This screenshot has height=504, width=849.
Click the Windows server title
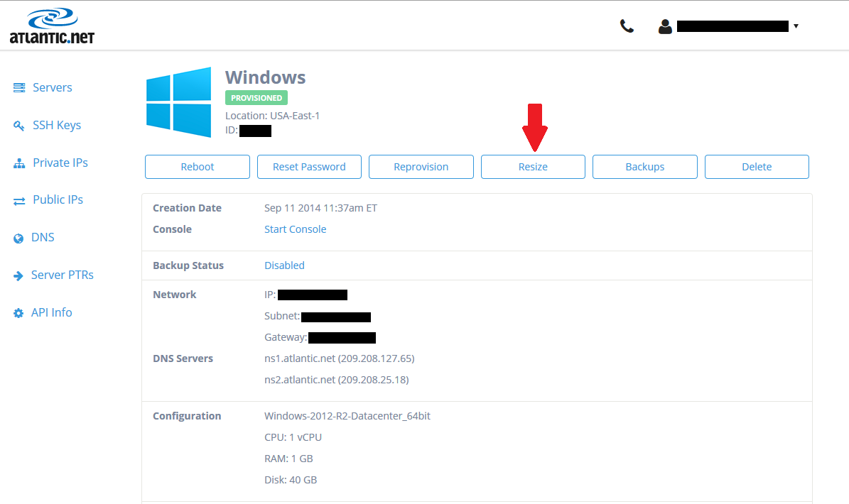(265, 77)
